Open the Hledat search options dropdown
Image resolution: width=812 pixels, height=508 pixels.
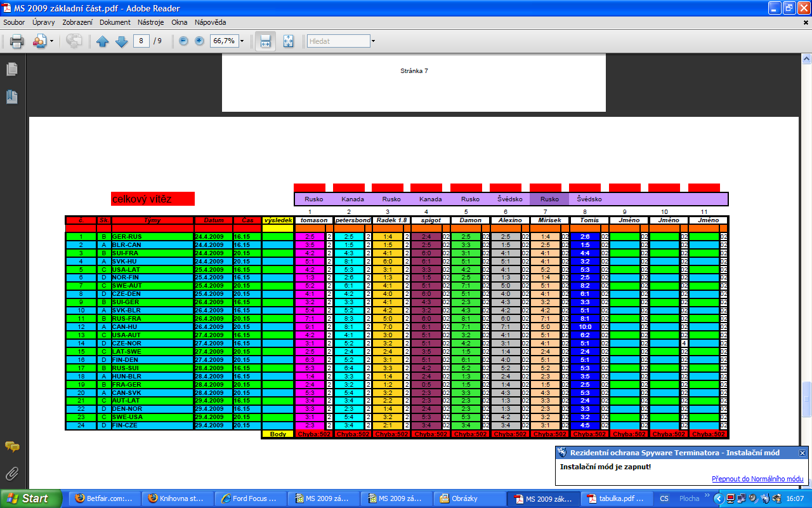pos(373,41)
